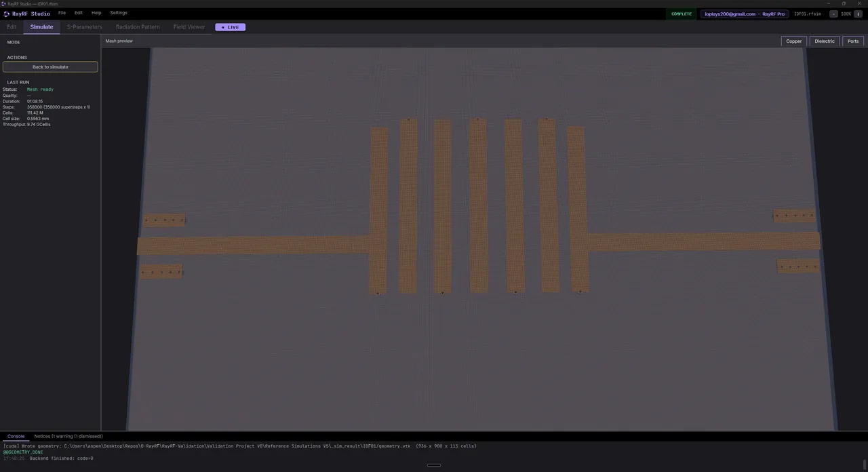868x472 pixels.
Task: Click the zoom out minus button
Action: click(833, 14)
